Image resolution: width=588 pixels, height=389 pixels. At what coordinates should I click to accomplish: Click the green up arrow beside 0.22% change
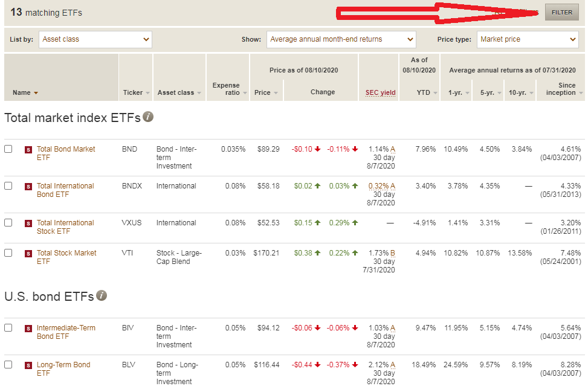355,253
